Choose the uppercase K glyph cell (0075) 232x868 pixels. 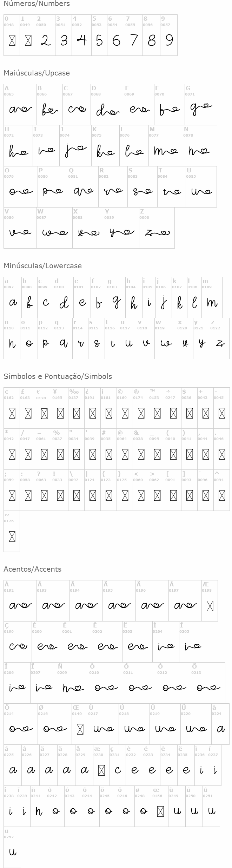pos(105,146)
